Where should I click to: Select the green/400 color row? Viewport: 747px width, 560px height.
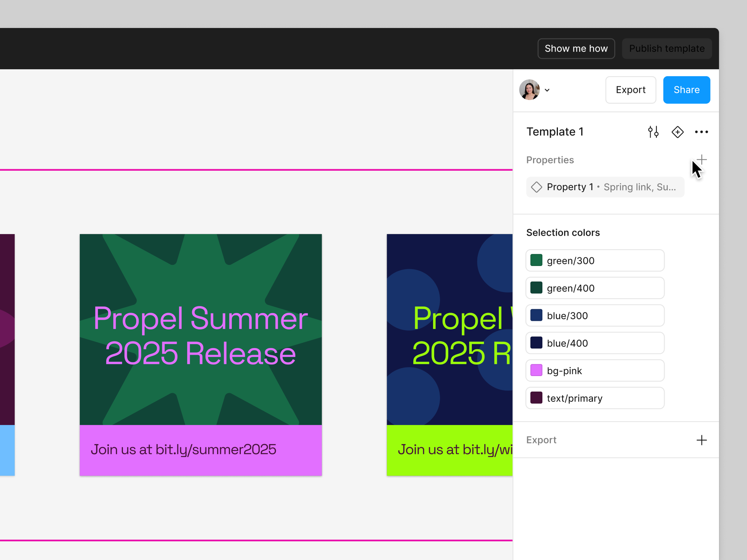[594, 288]
